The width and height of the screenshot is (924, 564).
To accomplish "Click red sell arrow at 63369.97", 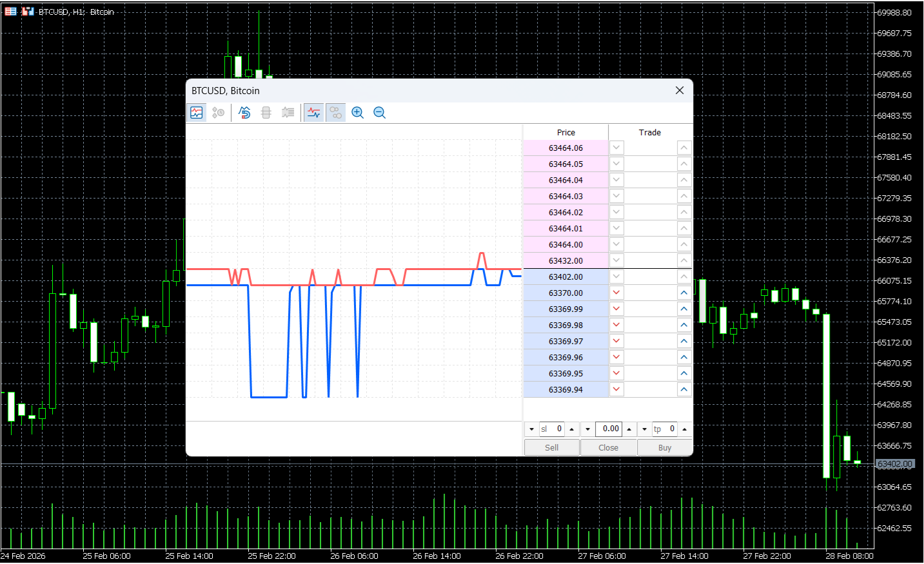I will click(616, 341).
